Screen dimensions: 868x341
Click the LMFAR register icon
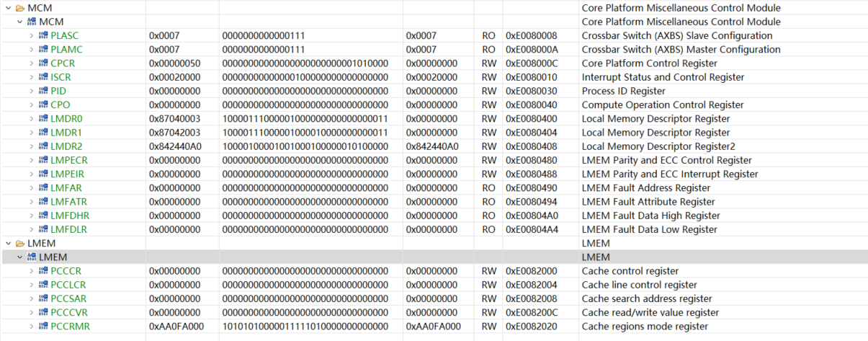pyautogui.click(x=43, y=188)
